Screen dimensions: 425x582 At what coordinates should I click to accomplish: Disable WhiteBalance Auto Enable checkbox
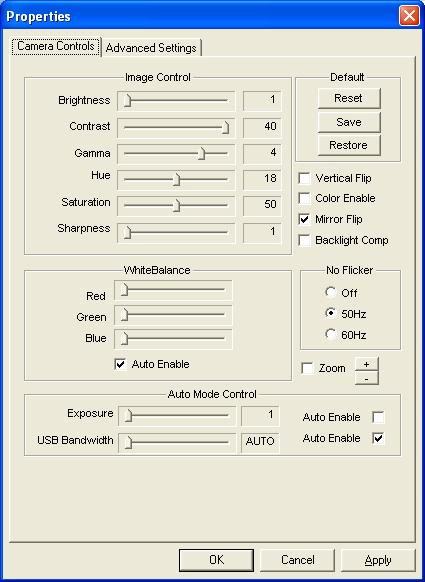coord(120,364)
